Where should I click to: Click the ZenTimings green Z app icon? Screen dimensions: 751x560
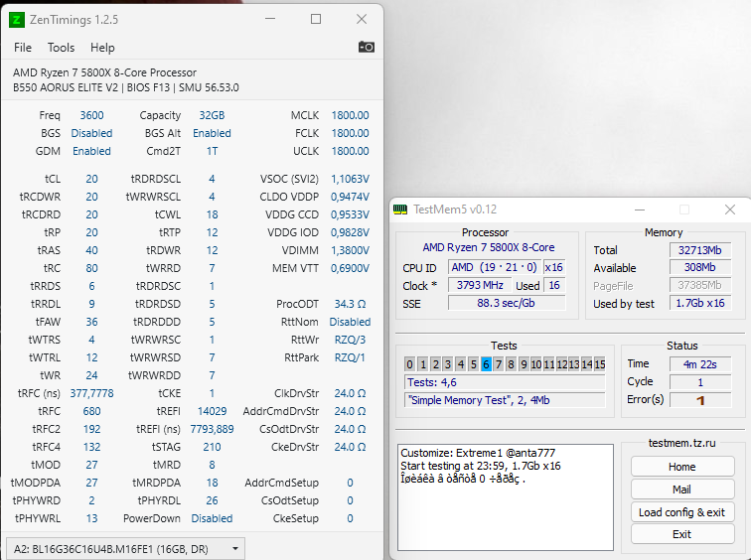[17, 20]
